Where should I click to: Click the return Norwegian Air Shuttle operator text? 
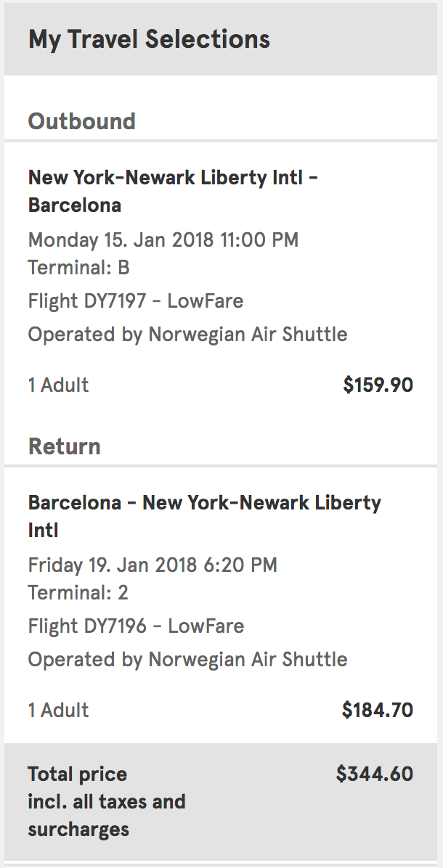coord(187,660)
